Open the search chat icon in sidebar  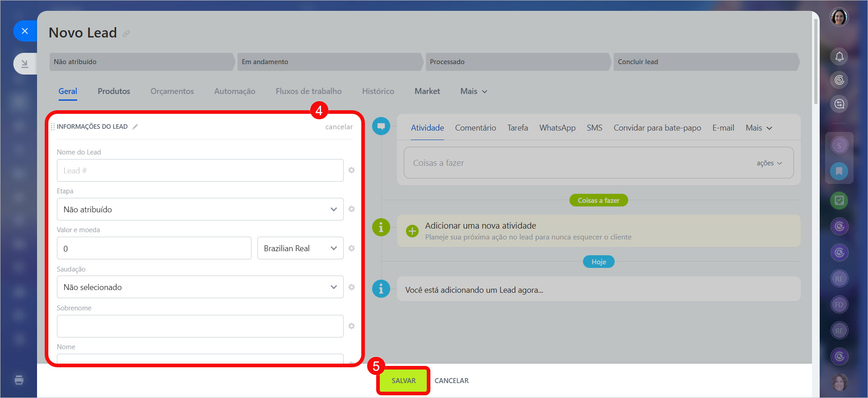point(839,104)
